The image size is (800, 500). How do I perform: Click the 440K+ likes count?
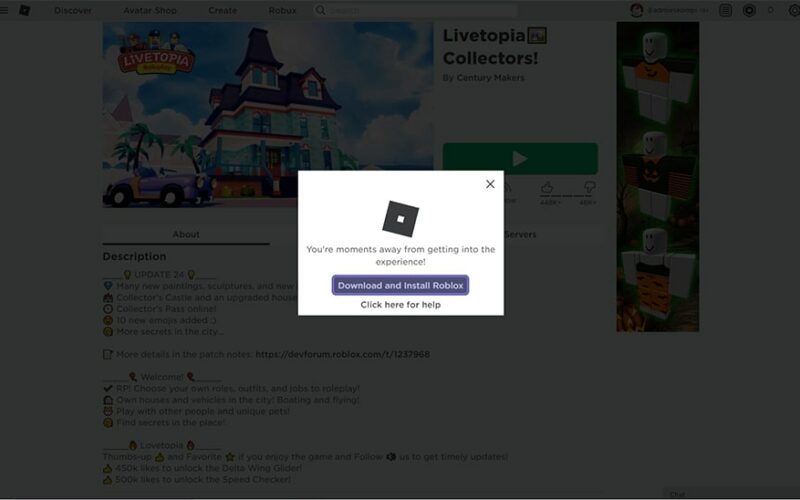tap(549, 203)
